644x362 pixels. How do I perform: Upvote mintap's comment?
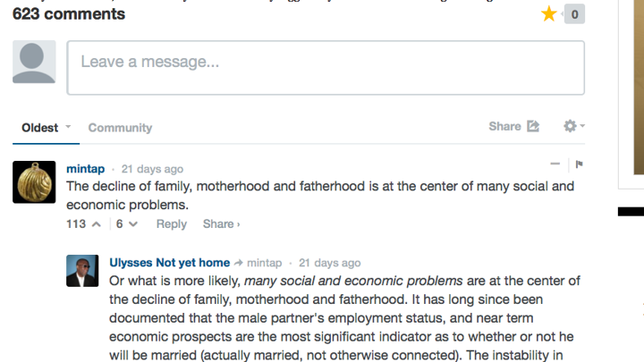[97, 224]
